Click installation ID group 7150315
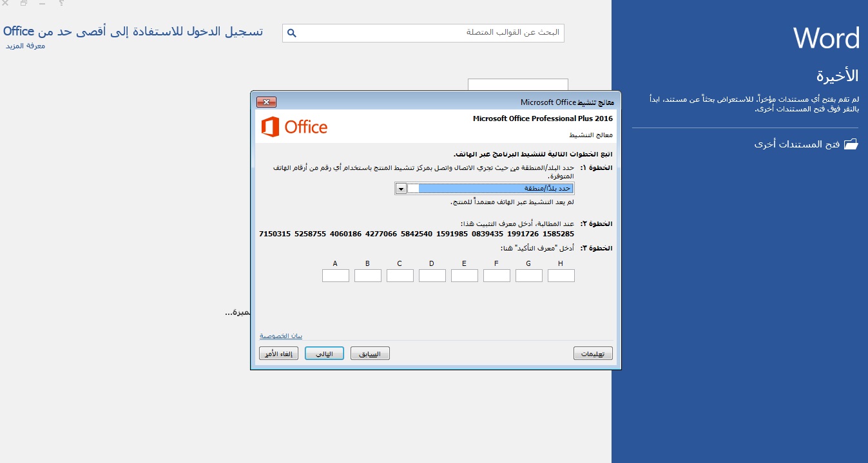868x463 pixels. tap(275, 234)
